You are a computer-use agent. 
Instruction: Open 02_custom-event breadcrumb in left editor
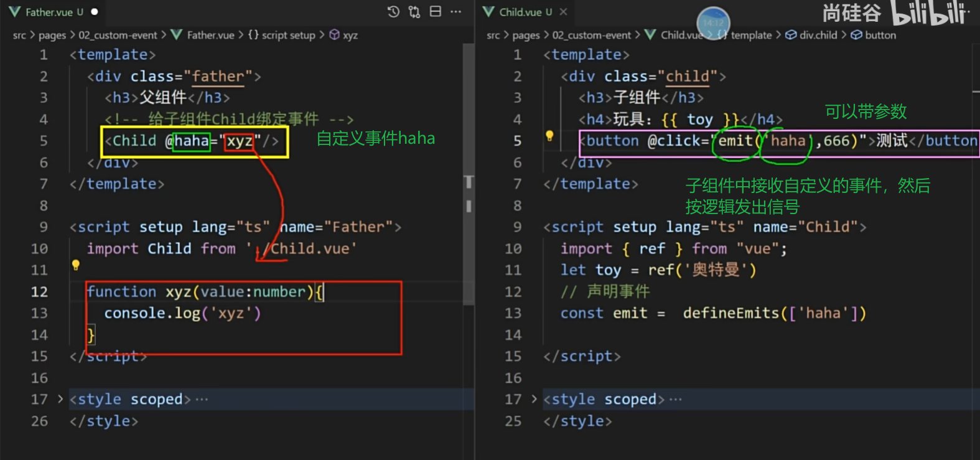[x=118, y=35]
